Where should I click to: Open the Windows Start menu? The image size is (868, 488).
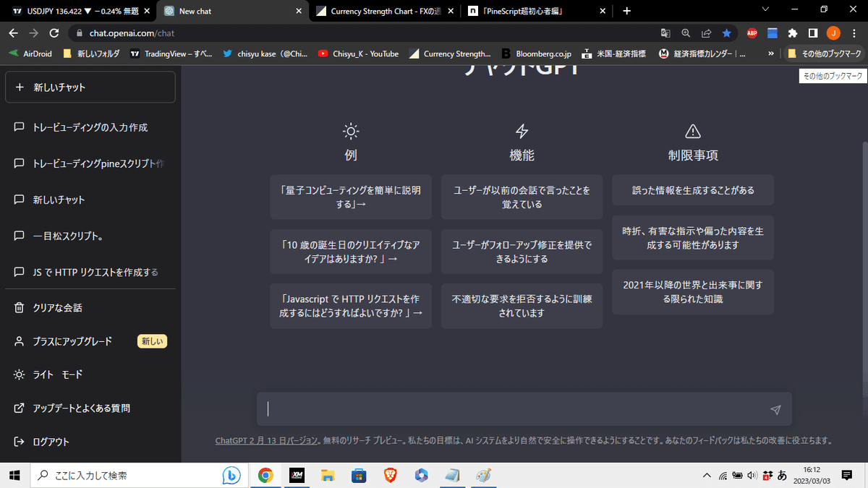coord(14,475)
